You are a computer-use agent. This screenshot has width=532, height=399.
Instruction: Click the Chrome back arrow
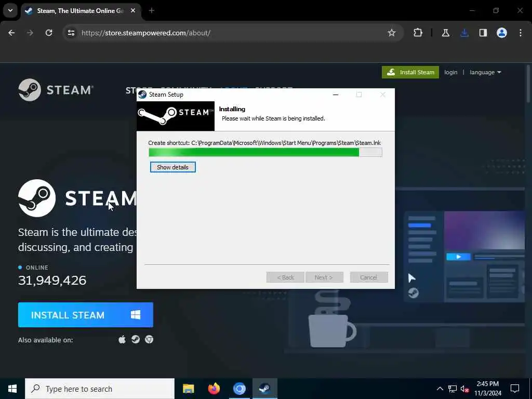pos(11,33)
